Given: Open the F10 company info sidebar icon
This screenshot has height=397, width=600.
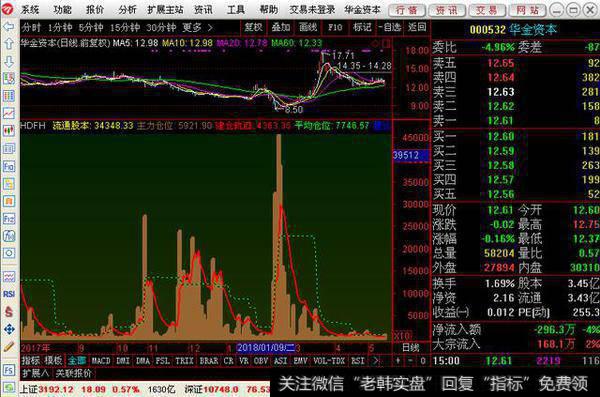Looking at the screenshot, I should click(9, 166).
